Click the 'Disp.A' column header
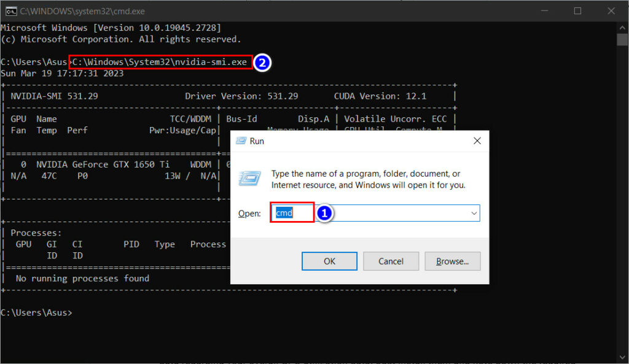The width and height of the screenshot is (629, 364). point(314,119)
